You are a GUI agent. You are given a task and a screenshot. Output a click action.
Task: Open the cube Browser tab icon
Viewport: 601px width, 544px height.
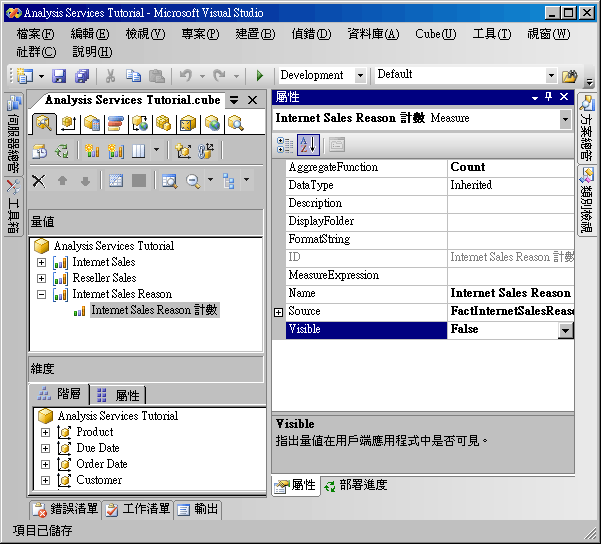pos(236,123)
